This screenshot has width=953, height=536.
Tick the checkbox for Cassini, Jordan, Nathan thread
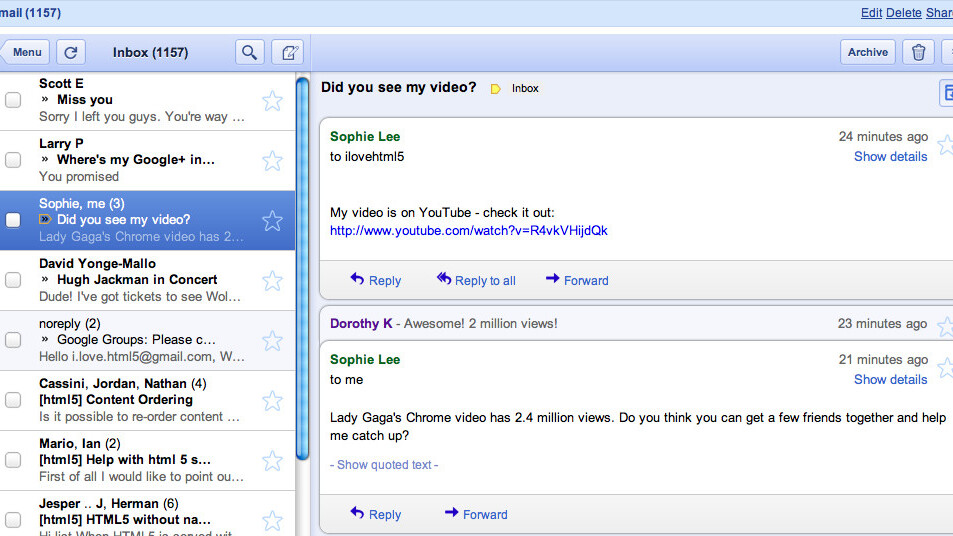[x=13, y=400]
